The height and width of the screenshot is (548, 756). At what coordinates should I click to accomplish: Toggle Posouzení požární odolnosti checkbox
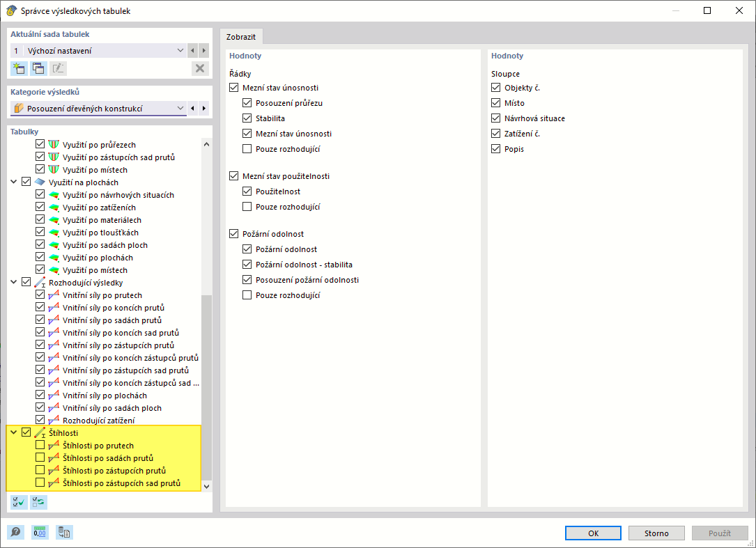247,279
